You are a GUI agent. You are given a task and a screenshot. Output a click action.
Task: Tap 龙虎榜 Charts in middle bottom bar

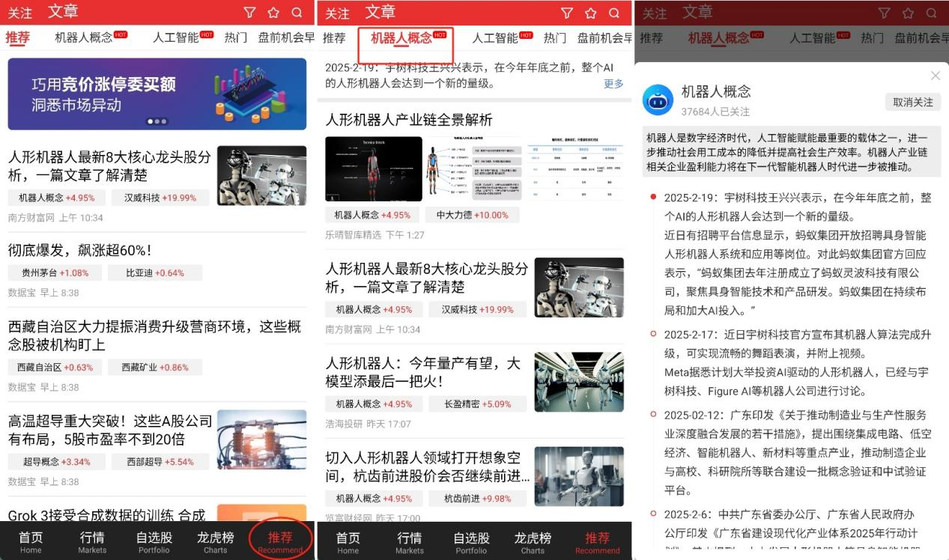(x=533, y=542)
